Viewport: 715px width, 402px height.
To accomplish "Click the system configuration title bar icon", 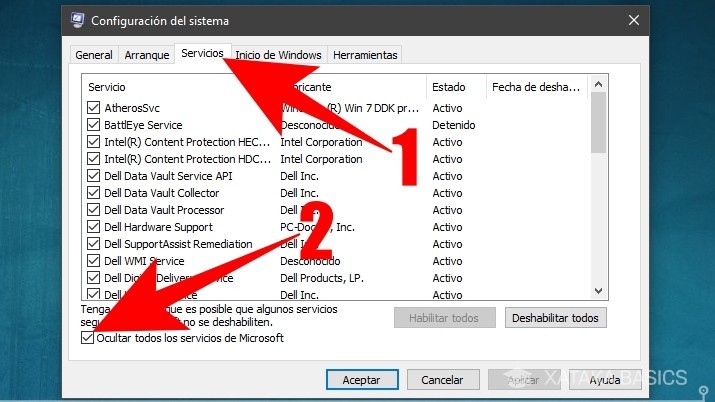I will (78, 21).
